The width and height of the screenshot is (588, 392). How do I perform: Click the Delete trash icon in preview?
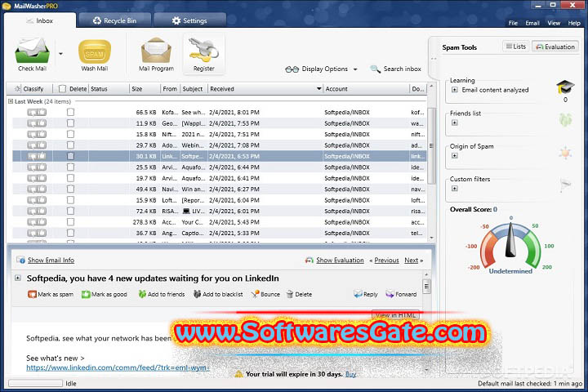point(289,295)
